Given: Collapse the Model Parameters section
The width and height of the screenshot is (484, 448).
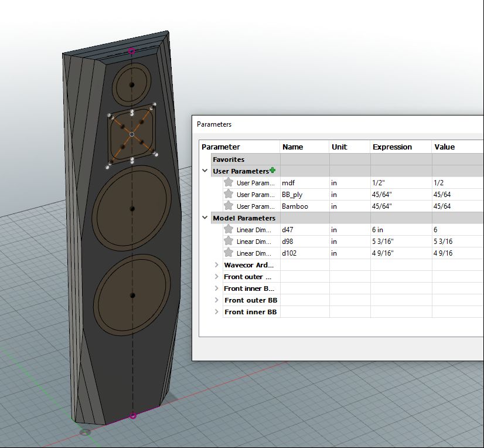Looking at the screenshot, I should [204, 218].
